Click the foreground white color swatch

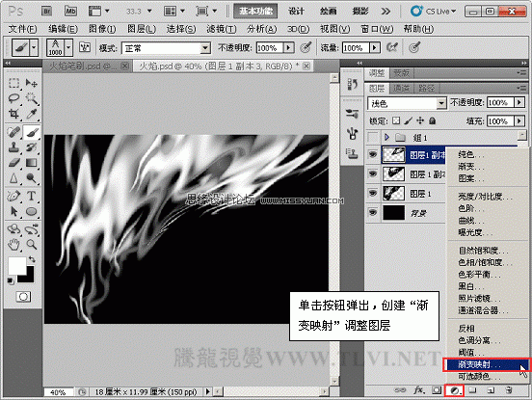17,266
